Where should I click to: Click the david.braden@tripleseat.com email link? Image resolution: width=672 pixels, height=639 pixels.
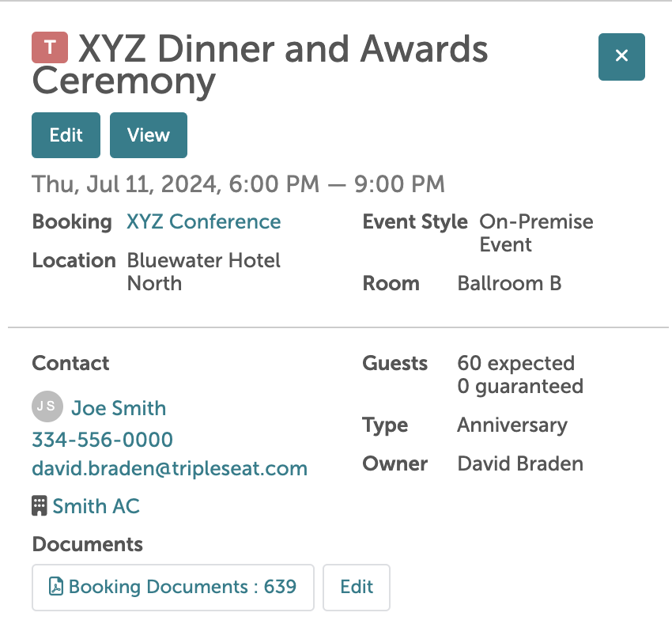[x=169, y=468]
